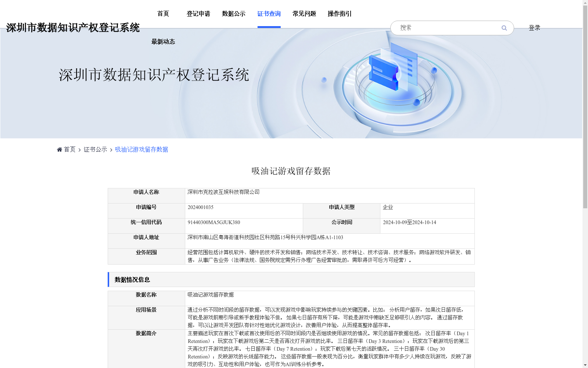The height and width of the screenshot is (368, 588).
Task: Click the 数据简介 label cell
Action: 146,349
